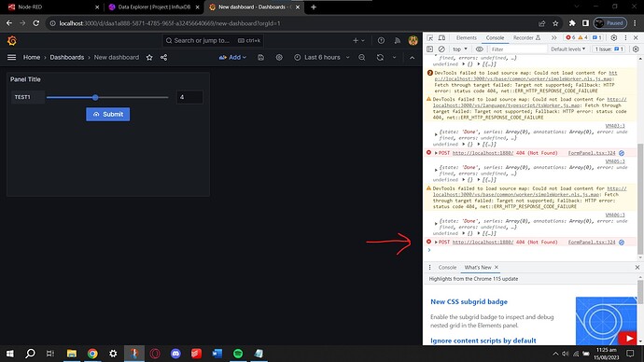Bookmark this page with star icon

point(555,23)
